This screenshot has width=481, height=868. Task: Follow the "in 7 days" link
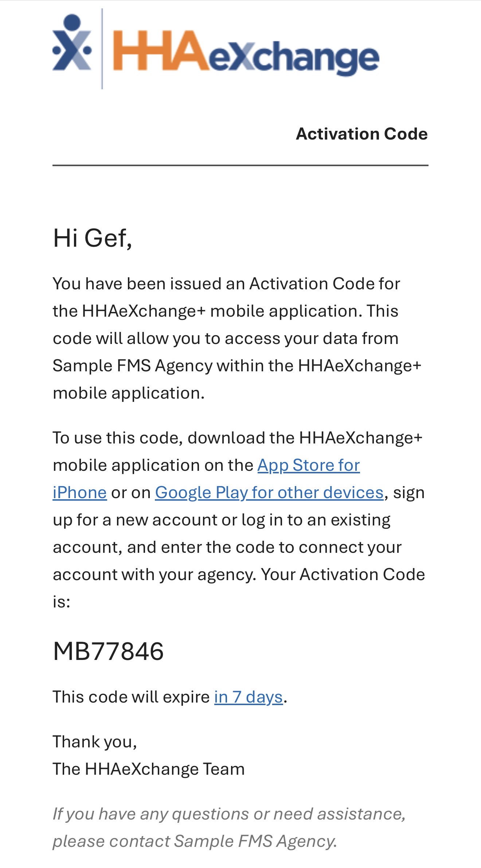pyautogui.click(x=248, y=697)
